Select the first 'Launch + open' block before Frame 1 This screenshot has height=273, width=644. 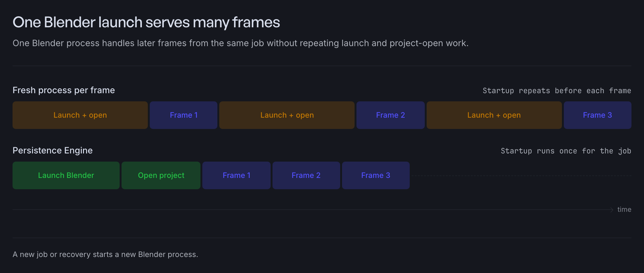tap(80, 115)
